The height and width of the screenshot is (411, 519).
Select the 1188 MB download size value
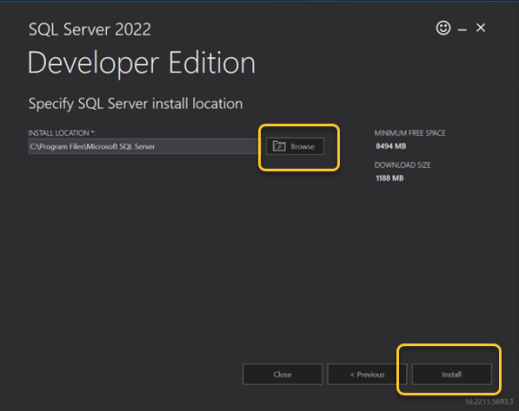point(389,178)
